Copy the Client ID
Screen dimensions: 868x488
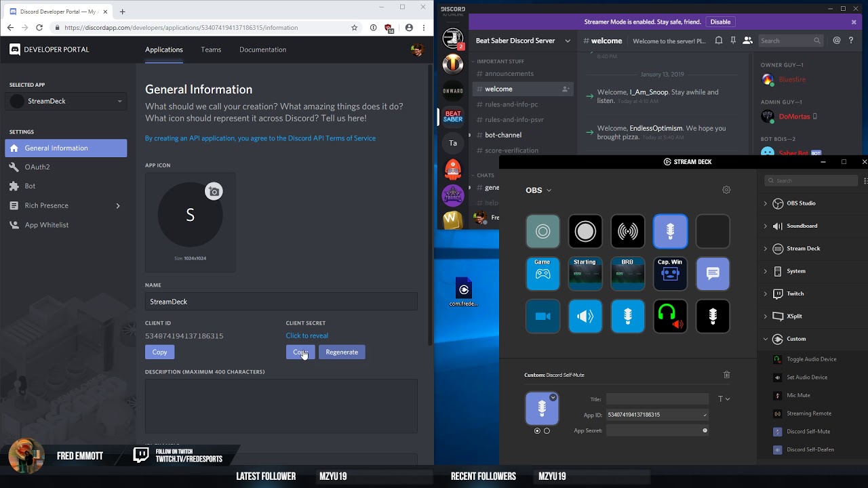click(159, 352)
